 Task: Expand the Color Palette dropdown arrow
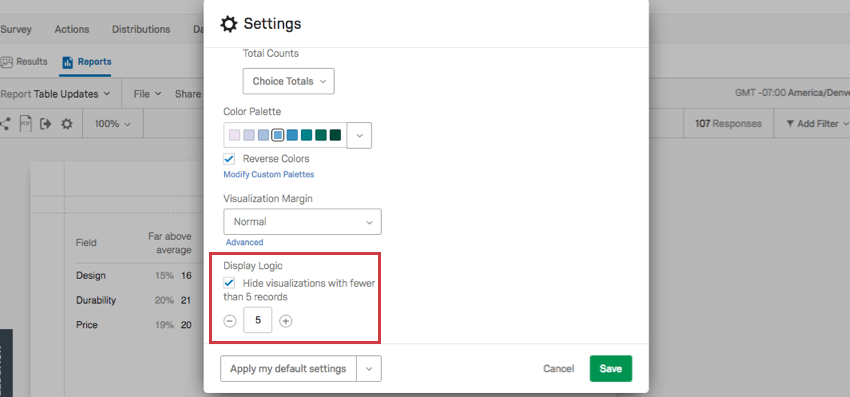pos(359,135)
